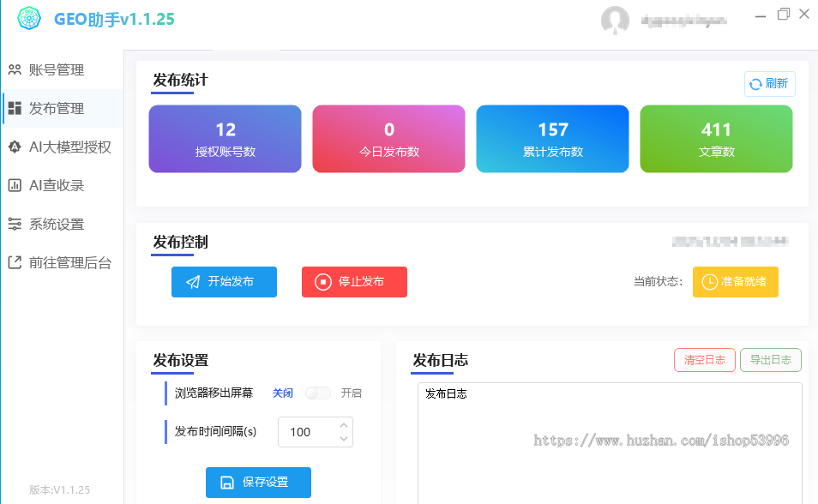The width and height of the screenshot is (818, 504).
Task: Click the 导出日志 button
Action: click(770, 360)
